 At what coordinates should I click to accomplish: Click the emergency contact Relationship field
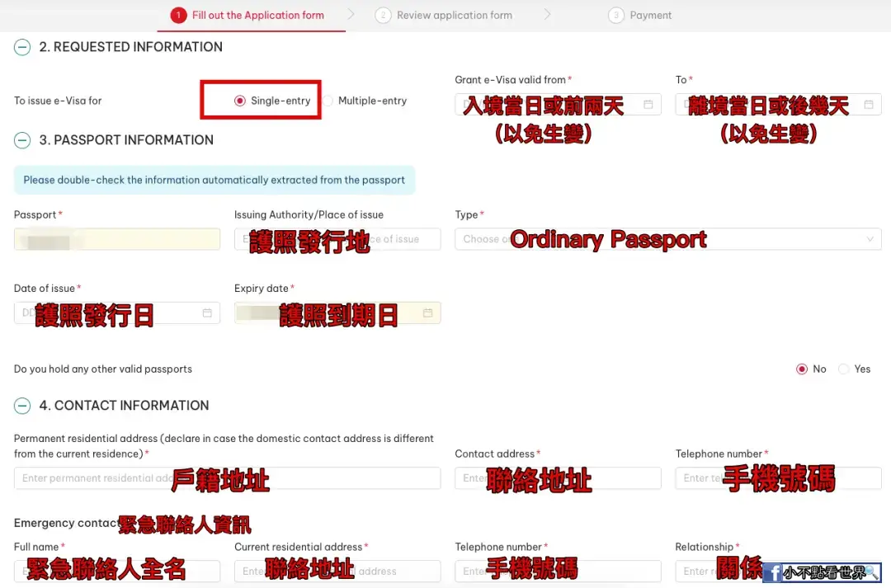point(779,571)
